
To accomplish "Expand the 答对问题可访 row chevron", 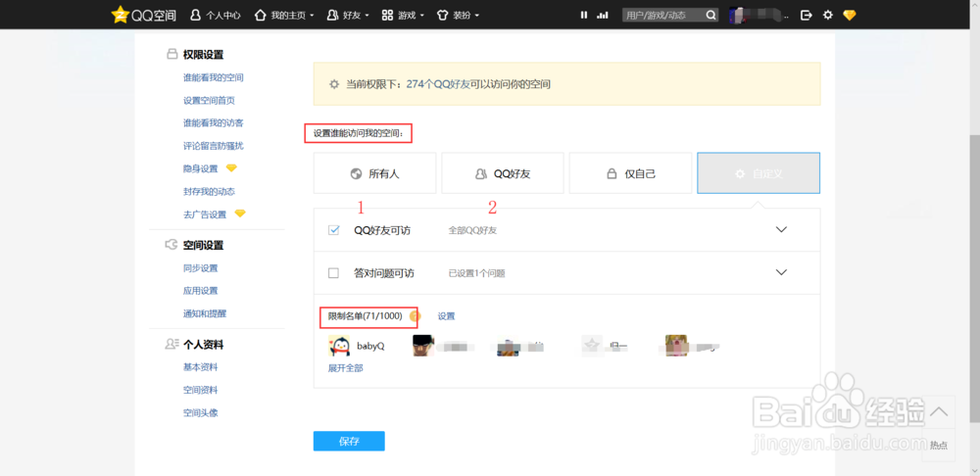I will (781, 272).
